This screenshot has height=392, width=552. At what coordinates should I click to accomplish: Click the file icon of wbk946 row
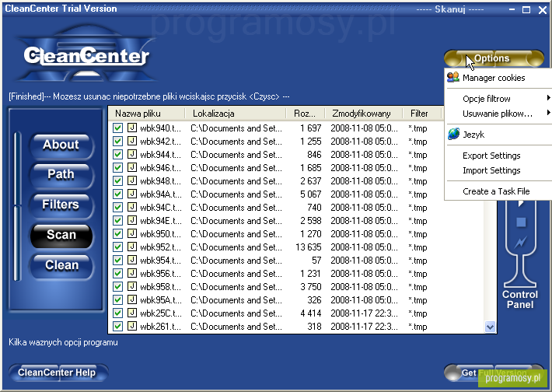coord(132,167)
